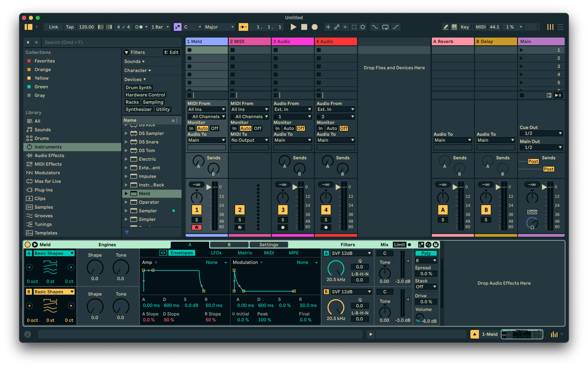
Task: Enable Draw Mode pencil icon
Action: pyautogui.click(x=445, y=27)
